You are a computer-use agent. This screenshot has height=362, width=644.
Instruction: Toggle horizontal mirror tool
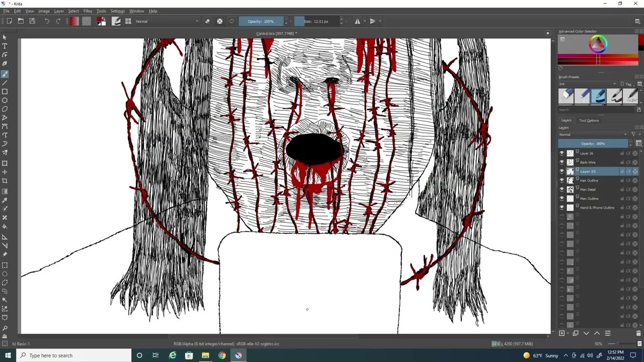coord(358,21)
